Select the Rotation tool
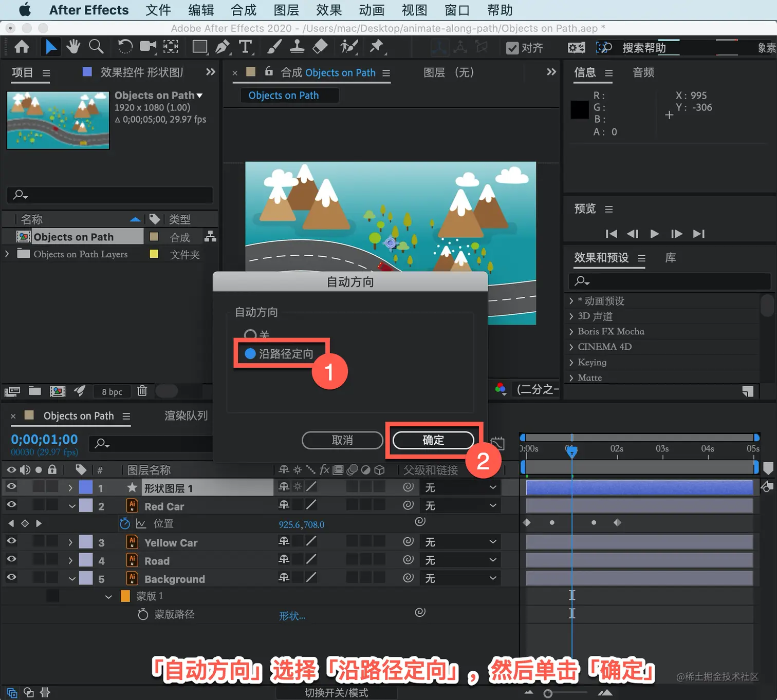Viewport: 777px width, 700px height. click(125, 47)
